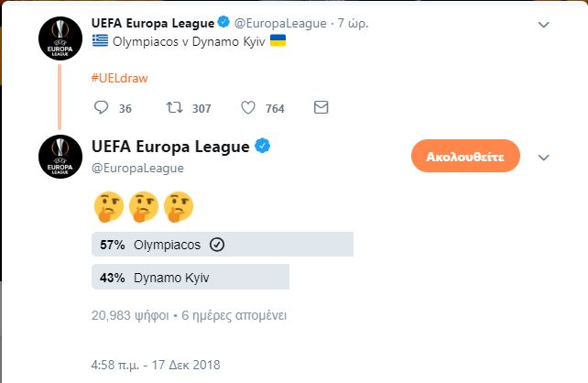Open the top tweet's chevron menu

[543, 25]
